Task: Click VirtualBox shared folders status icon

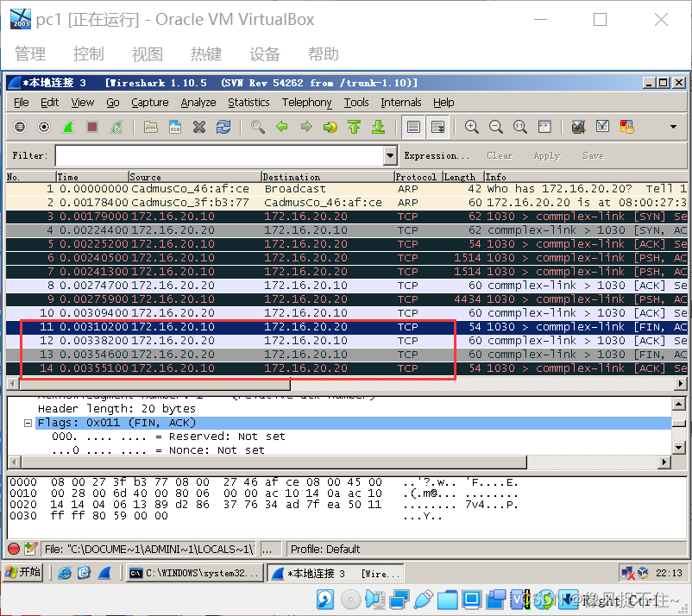Action: 448,600
